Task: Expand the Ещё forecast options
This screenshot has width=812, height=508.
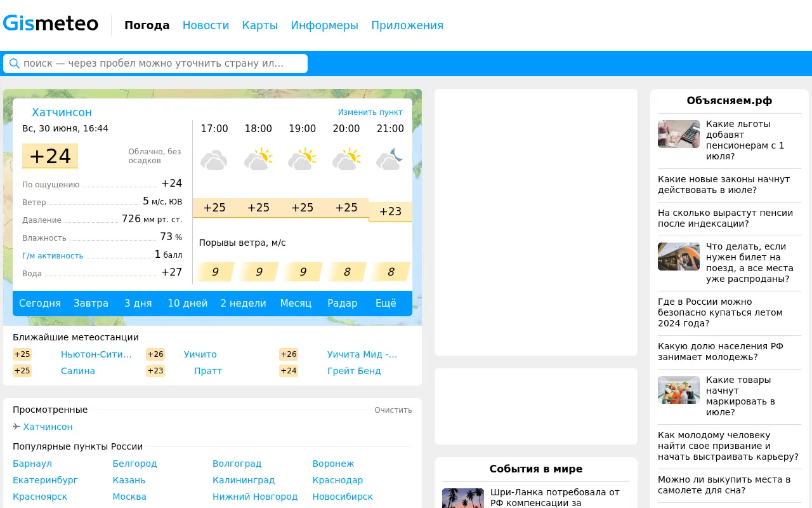Action: tap(386, 304)
